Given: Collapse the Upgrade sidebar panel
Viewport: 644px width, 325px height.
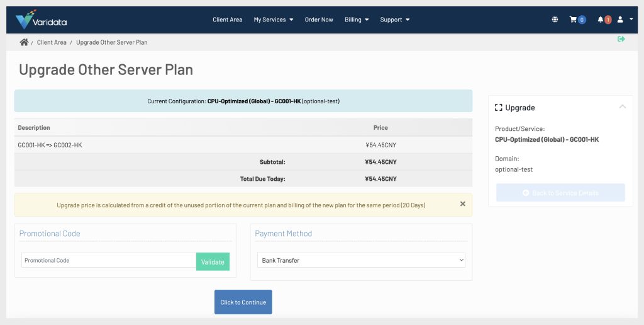Looking at the screenshot, I should [622, 107].
